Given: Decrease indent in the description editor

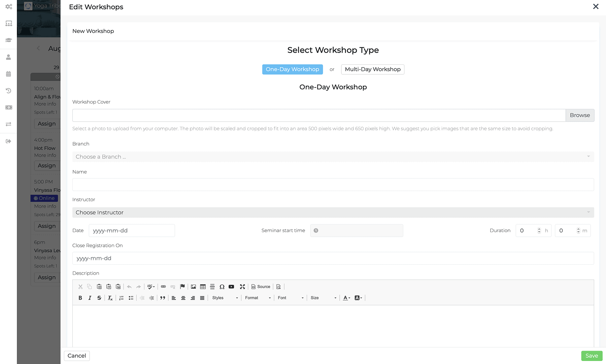Looking at the screenshot, I should tap(142, 298).
